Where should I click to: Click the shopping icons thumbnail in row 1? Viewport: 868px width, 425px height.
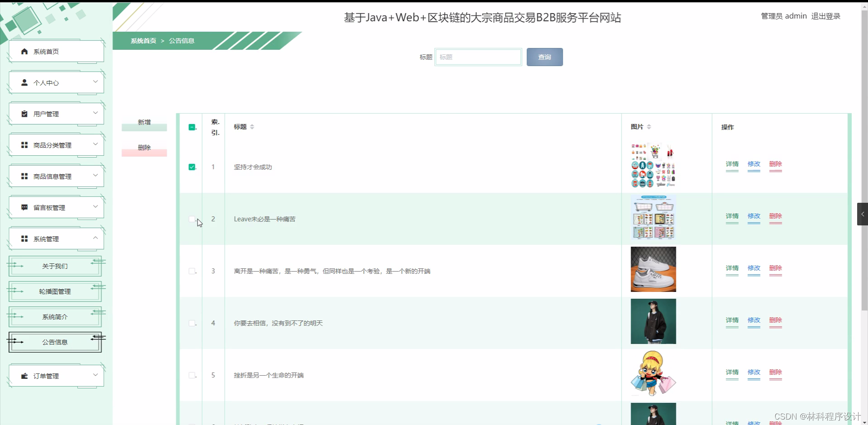point(653,165)
